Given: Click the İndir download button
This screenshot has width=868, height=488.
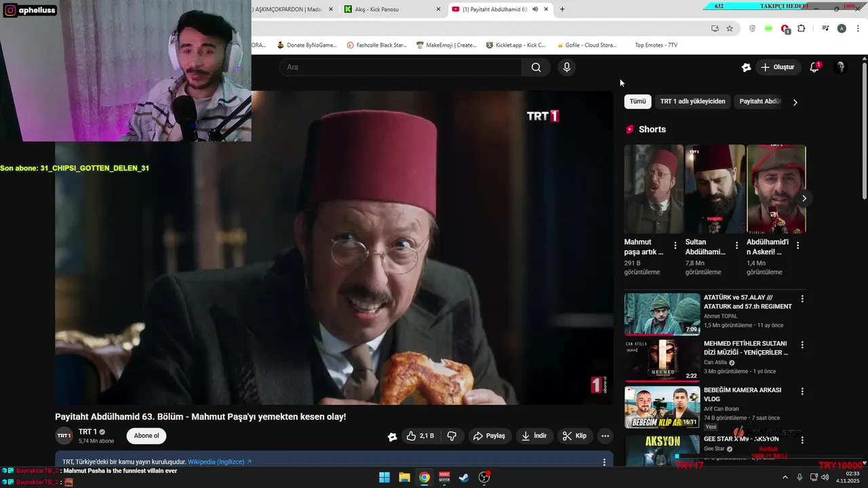Looking at the screenshot, I should pos(534,436).
